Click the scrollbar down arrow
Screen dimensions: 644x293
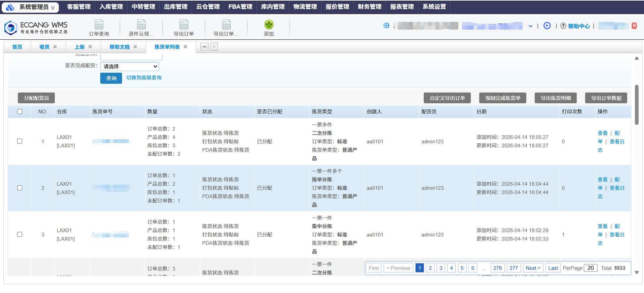[x=637, y=272]
